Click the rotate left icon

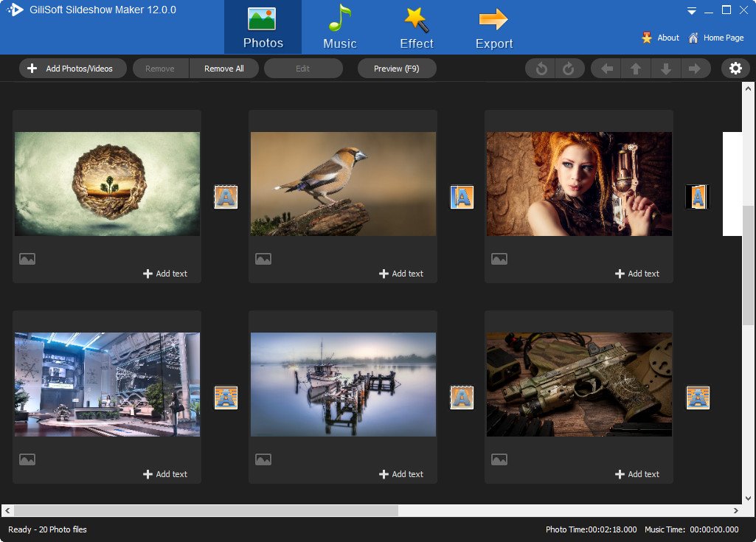541,69
